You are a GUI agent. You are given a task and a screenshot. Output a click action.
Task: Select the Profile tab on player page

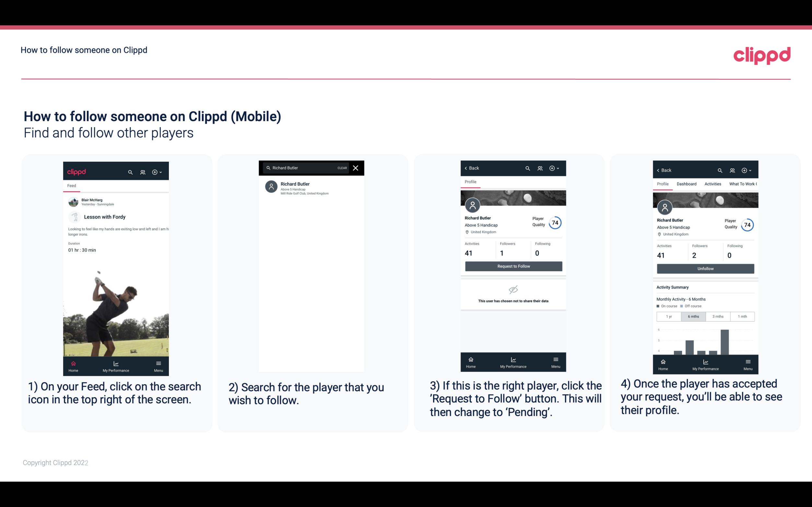pyautogui.click(x=470, y=182)
